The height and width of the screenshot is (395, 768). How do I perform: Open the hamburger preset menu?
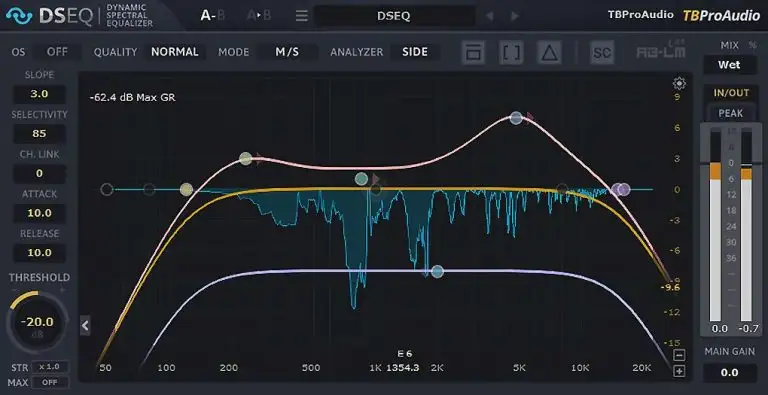[302, 16]
